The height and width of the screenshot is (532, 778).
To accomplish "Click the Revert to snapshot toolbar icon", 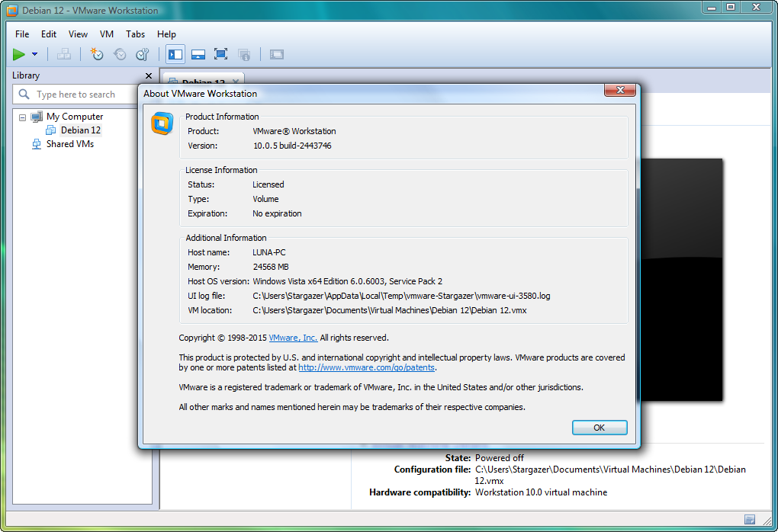I will tap(120, 54).
